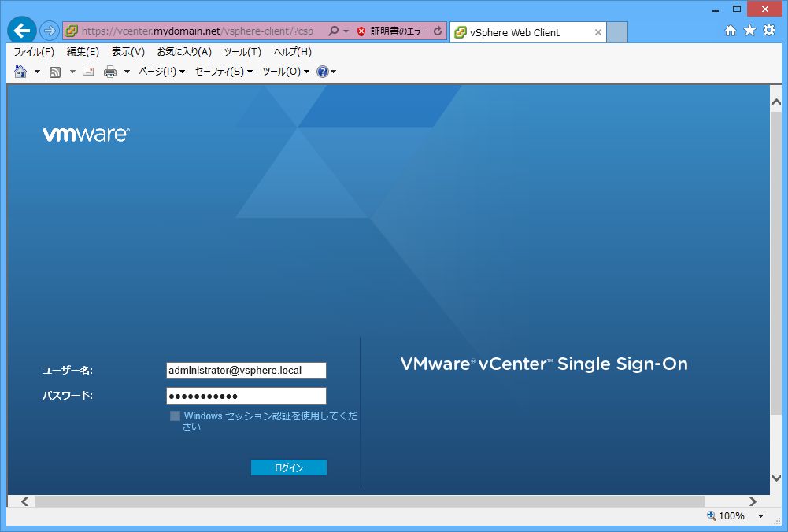Click the horizontal scrollbar right arrow
This screenshot has width=788, height=532.
[753, 501]
